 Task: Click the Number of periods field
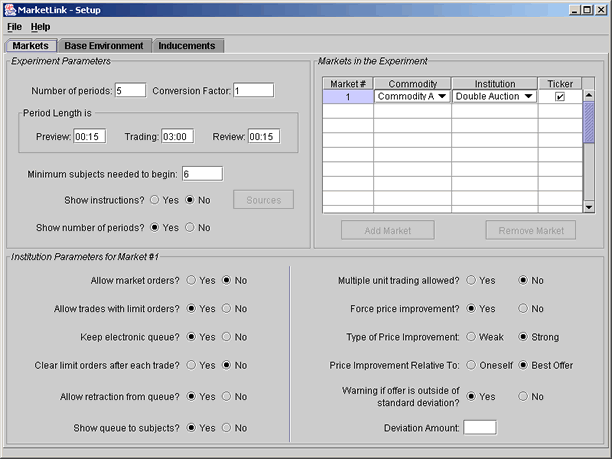tap(130, 91)
